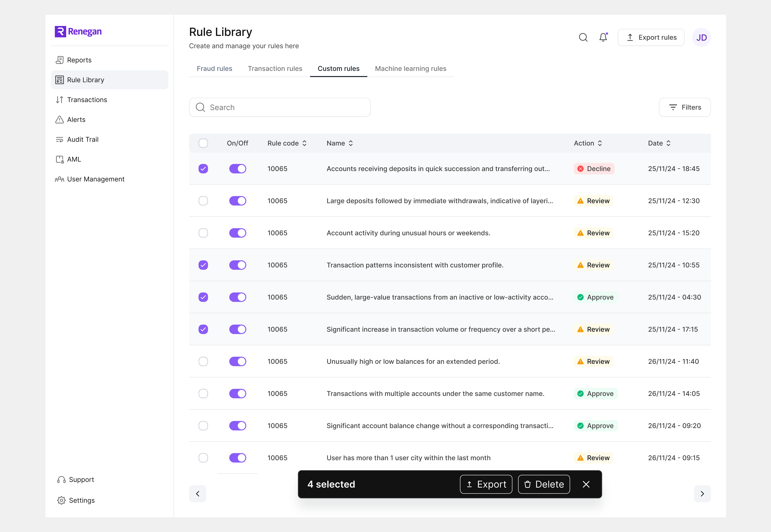The image size is (771, 532).
Task: Select Account activity unusual hours checkbox
Action: pos(203,233)
